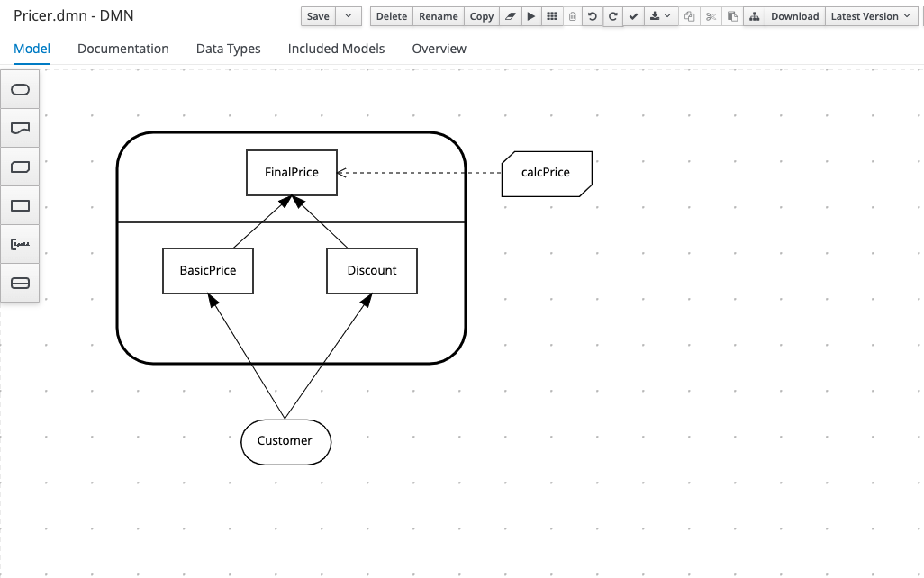Click the redo arrow icon
The width and height of the screenshot is (924, 578).
pos(612,16)
